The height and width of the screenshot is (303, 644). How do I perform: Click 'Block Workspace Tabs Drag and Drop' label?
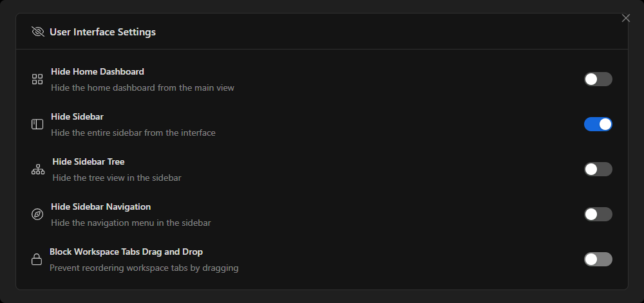click(x=126, y=252)
